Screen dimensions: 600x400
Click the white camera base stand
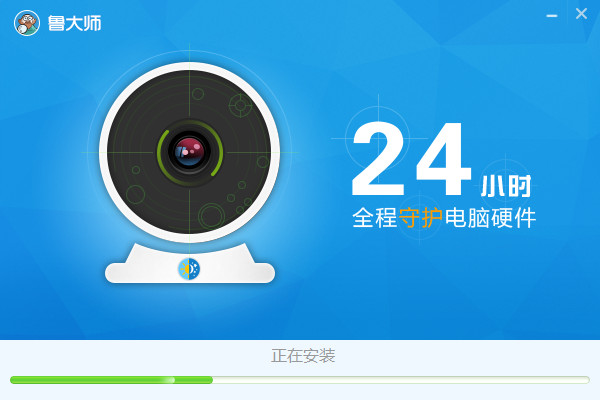(190, 264)
